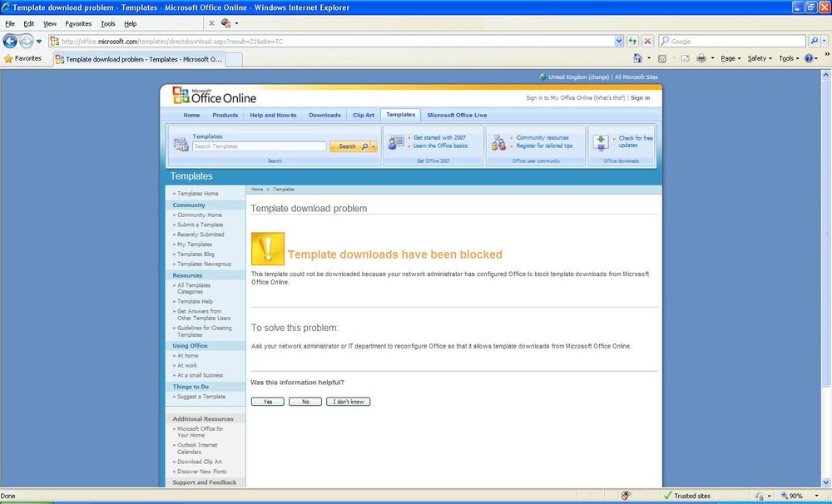Screen dimensions: 832x504
Task: Open the Page command bar menu
Action: pyautogui.click(x=730, y=58)
